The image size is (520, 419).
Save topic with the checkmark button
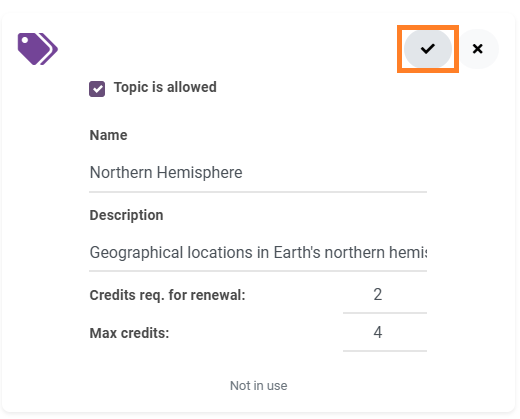[428, 49]
